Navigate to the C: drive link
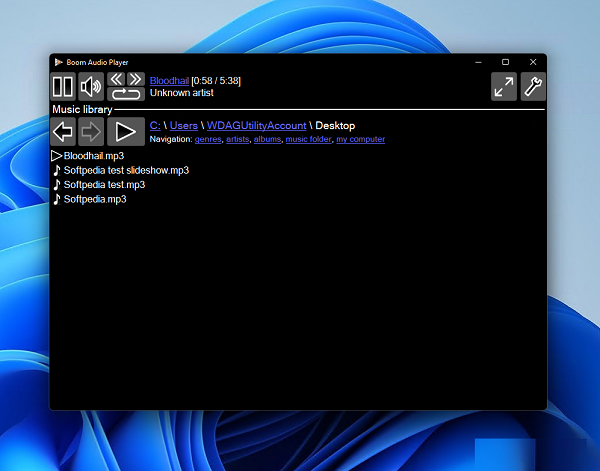Viewport: 600px width, 471px height. [155, 126]
